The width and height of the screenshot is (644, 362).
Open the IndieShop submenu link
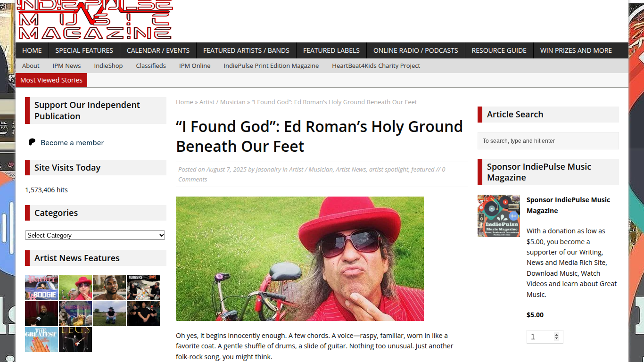(x=108, y=66)
